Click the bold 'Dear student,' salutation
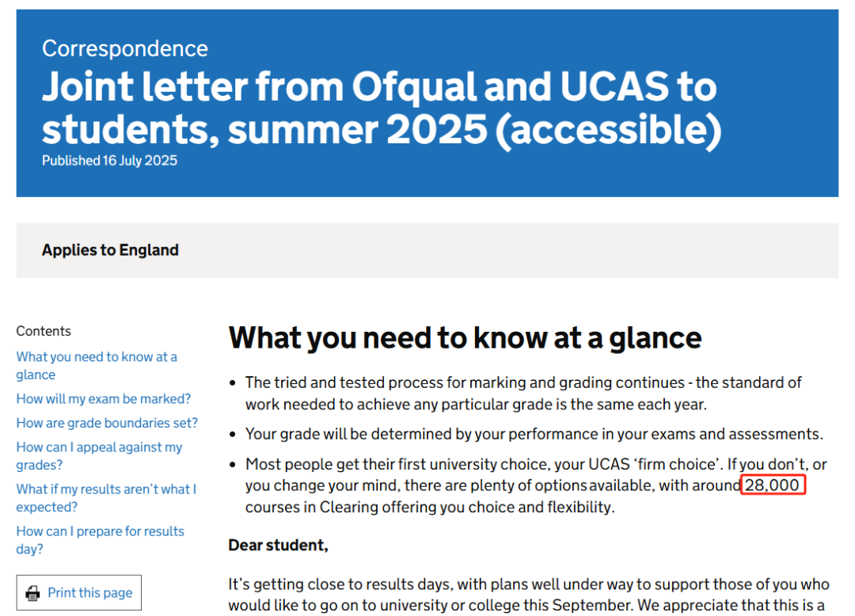This screenshot has width=855, height=616. pyautogui.click(x=278, y=545)
